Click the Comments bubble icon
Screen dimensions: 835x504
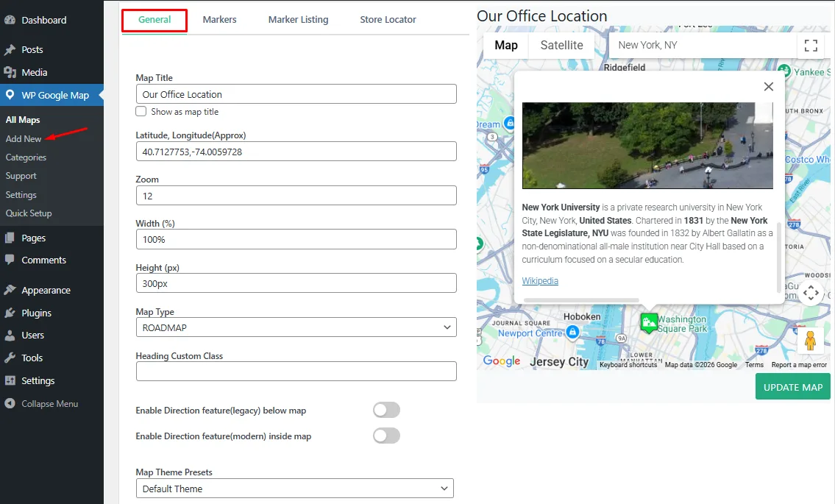pos(10,260)
